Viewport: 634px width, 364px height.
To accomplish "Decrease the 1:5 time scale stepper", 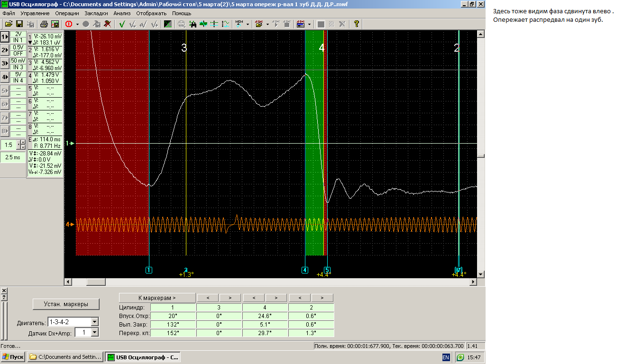I will point(23,147).
